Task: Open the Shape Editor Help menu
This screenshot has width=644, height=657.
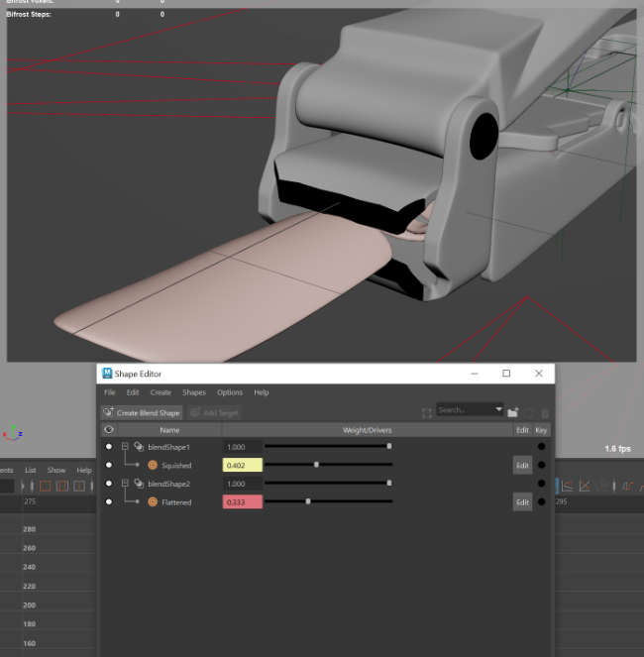Action: tap(261, 392)
